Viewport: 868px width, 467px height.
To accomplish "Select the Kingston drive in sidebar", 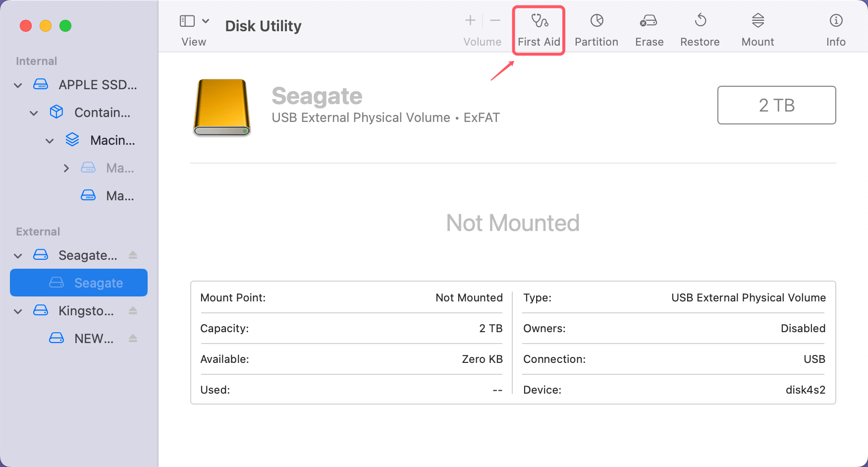I will coord(85,310).
